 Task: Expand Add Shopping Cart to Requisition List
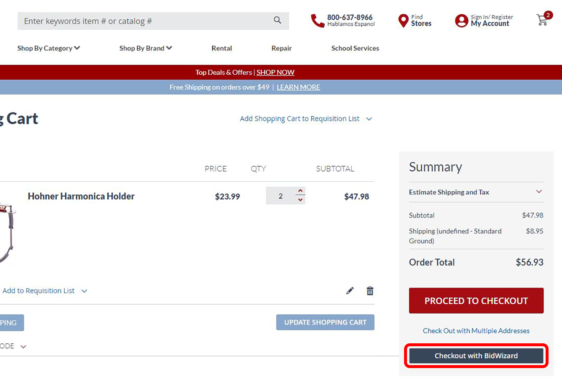(x=306, y=119)
